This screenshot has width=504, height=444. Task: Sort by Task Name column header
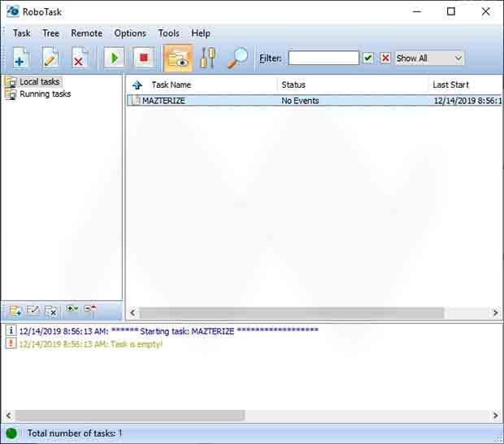(x=172, y=85)
